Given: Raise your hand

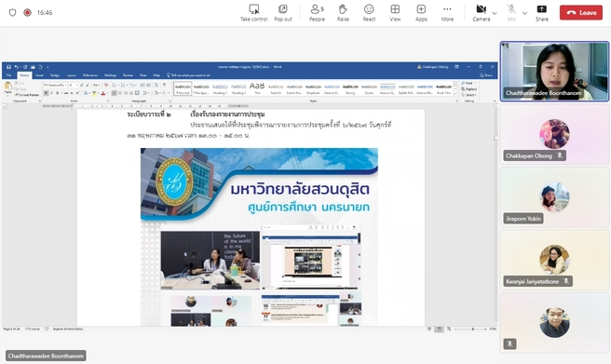Looking at the screenshot, I should tap(343, 9).
